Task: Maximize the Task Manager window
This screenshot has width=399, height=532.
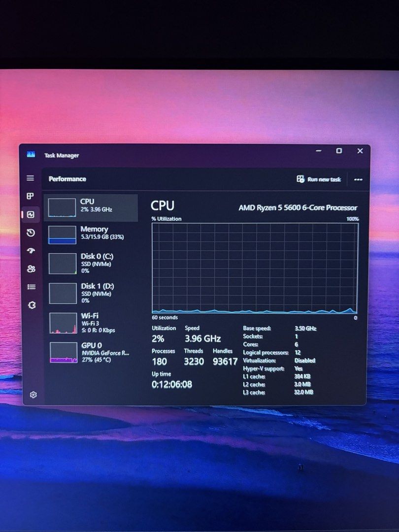Action: [x=339, y=151]
